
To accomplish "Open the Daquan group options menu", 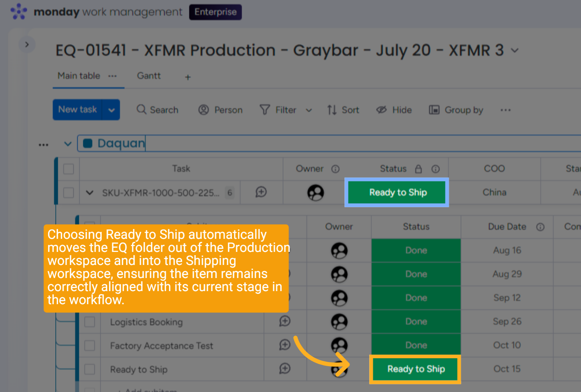I will pos(44,144).
